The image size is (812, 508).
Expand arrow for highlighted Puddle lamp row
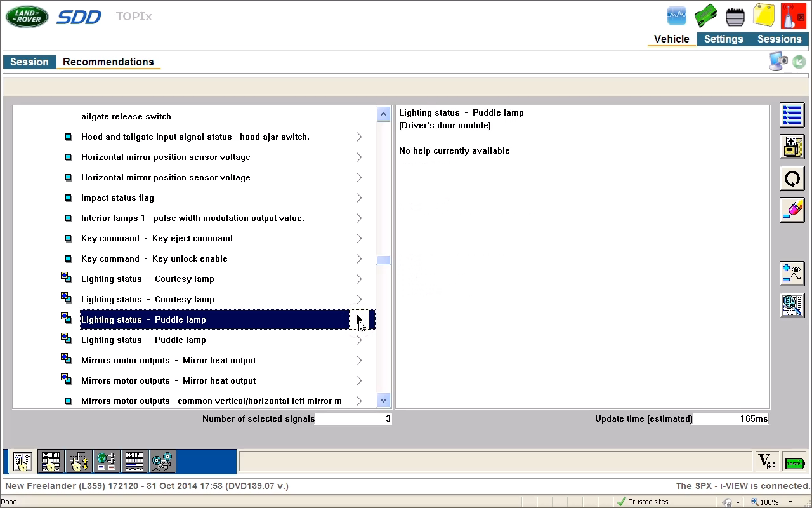359,319
